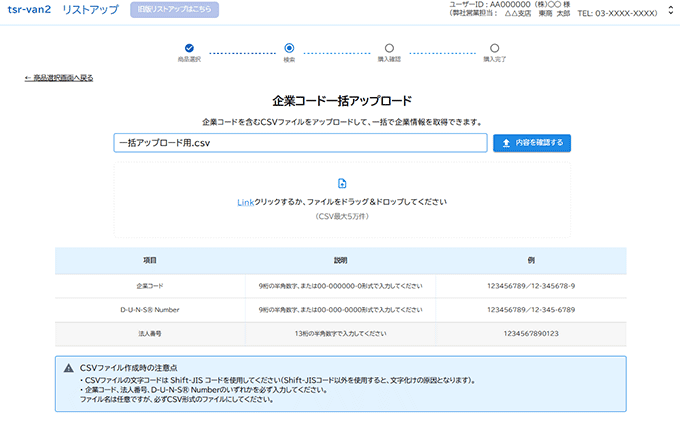Click the 項目 column header

pos(149,260)
